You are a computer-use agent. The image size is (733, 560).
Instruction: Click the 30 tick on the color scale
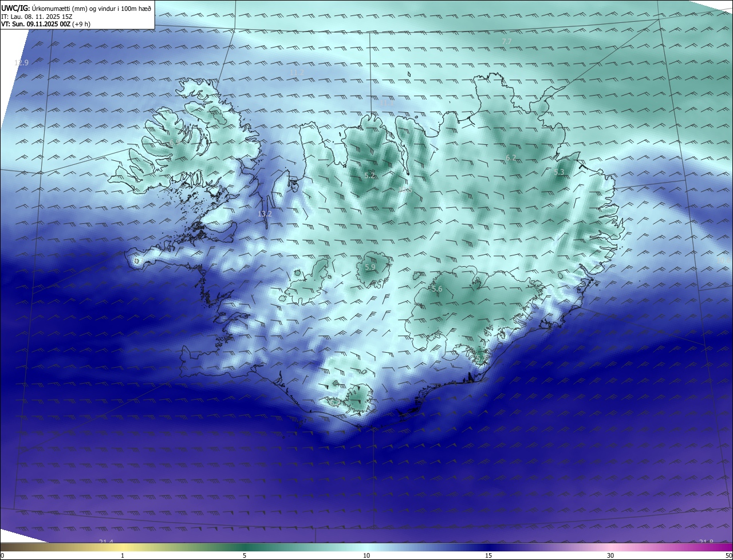click(610, 555)
